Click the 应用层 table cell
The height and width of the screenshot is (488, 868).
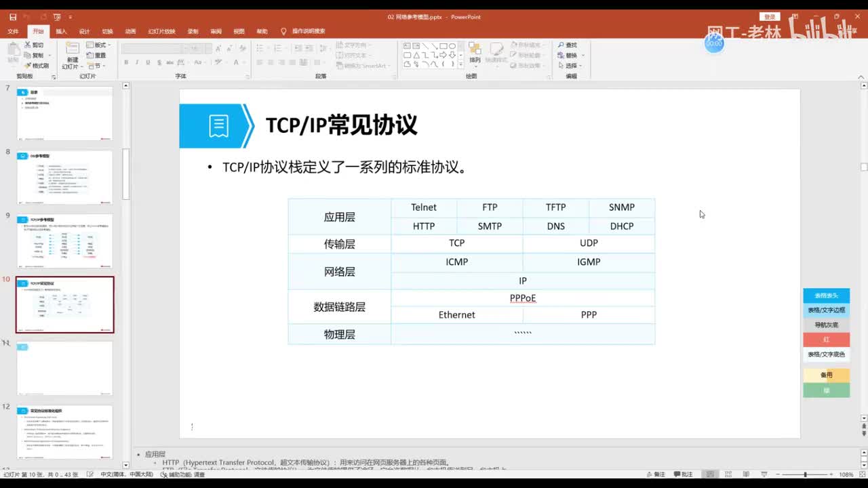pos(339,217)
